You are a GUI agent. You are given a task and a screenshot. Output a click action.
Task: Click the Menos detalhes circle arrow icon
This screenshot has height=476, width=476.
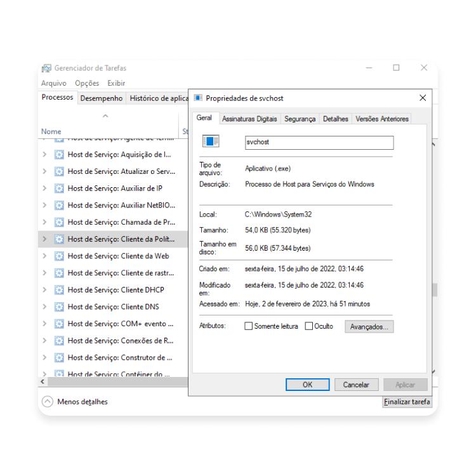coord(48,402)
